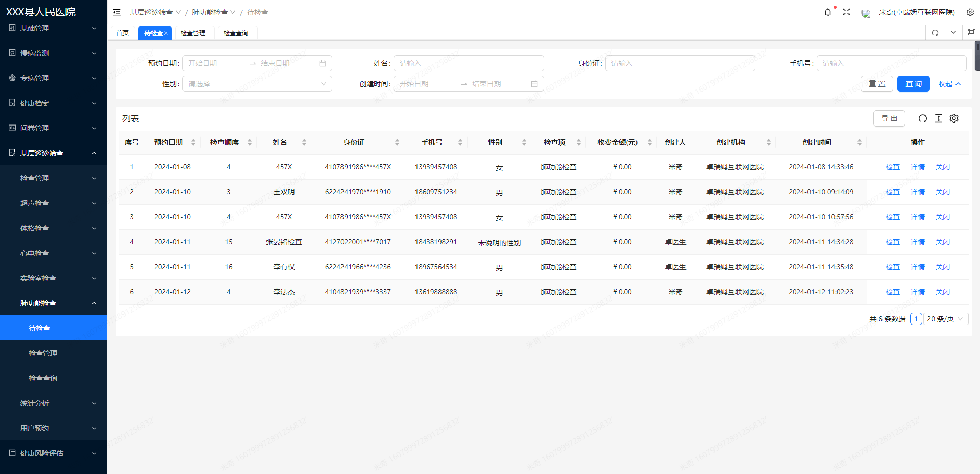Collapse the 基层巡诊筛查 sidebar group
The height and width of the screenshot is (474, 980).
[54, 153]
